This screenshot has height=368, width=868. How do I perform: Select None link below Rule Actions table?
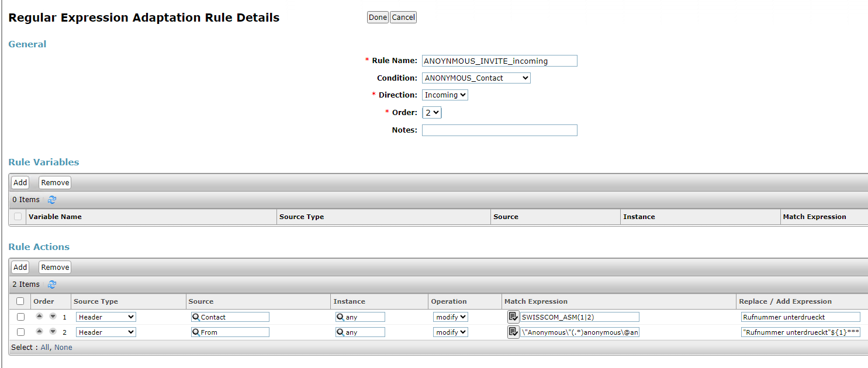(63, 348)
